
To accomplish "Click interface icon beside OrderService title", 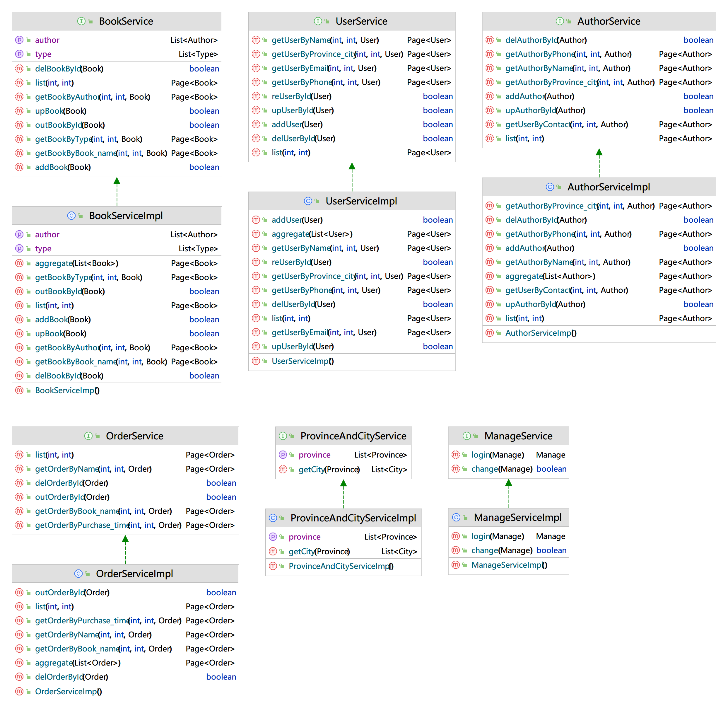I will (x=88, y=436).
